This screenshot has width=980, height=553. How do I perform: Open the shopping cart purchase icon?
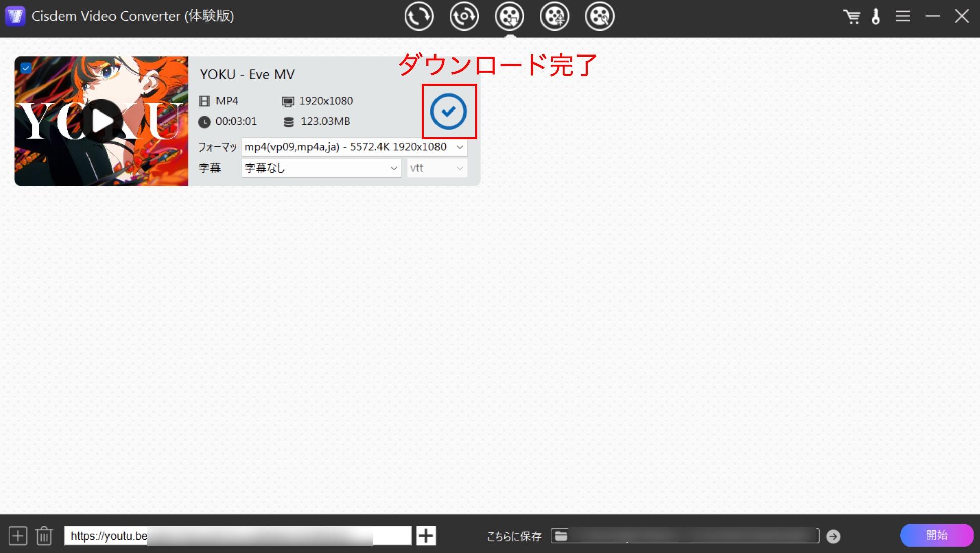point(852,17)
